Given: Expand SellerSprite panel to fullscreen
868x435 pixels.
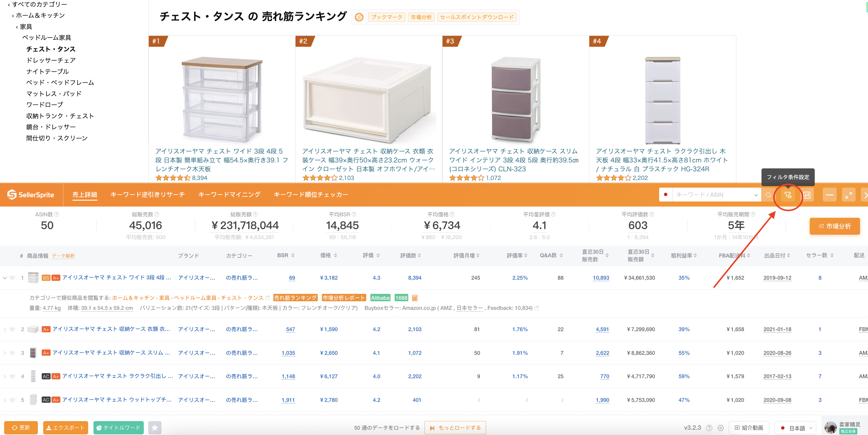Looking at the screenshot, I should pyautogui.click(x=848, y=195).
